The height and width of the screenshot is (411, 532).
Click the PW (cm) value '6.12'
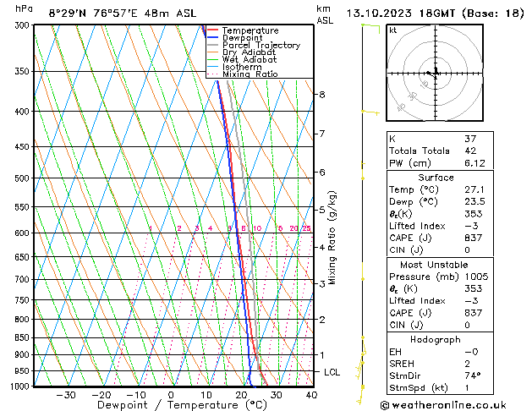click(x=474, y=163)
